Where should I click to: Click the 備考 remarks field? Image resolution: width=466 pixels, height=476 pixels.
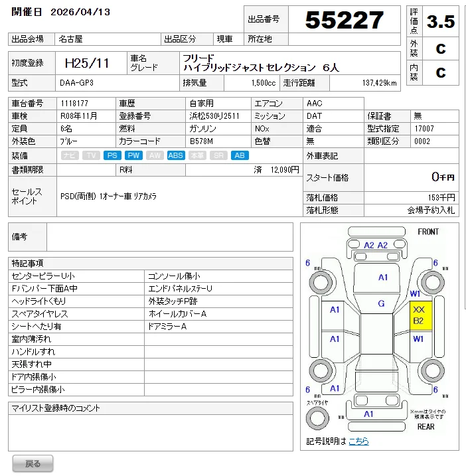coord(170,237)
